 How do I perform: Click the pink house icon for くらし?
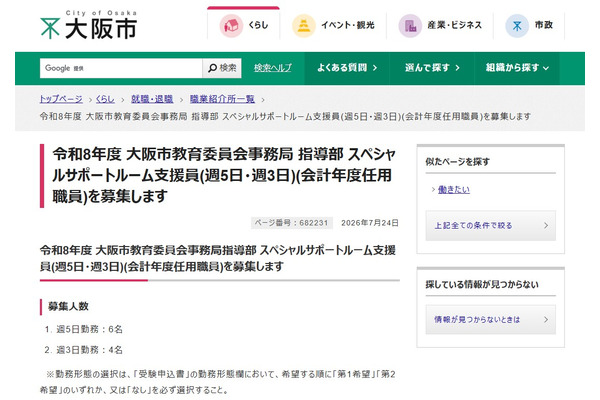point(231,26)
